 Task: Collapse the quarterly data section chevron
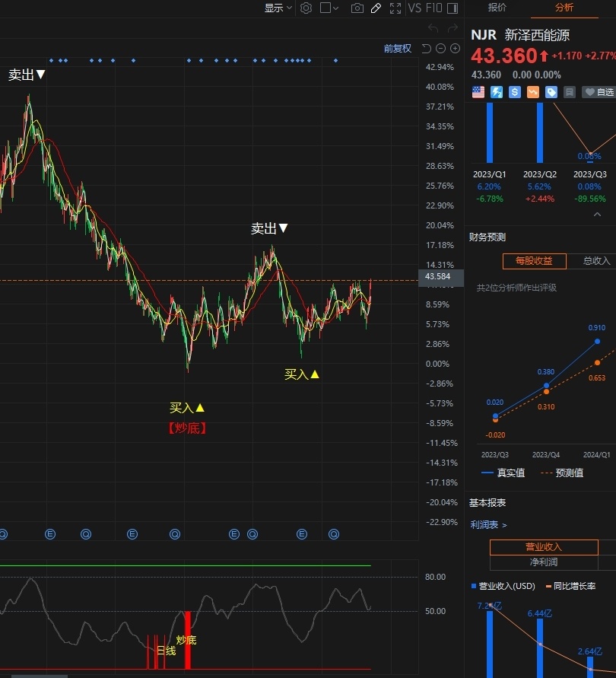tap(596, 215)
